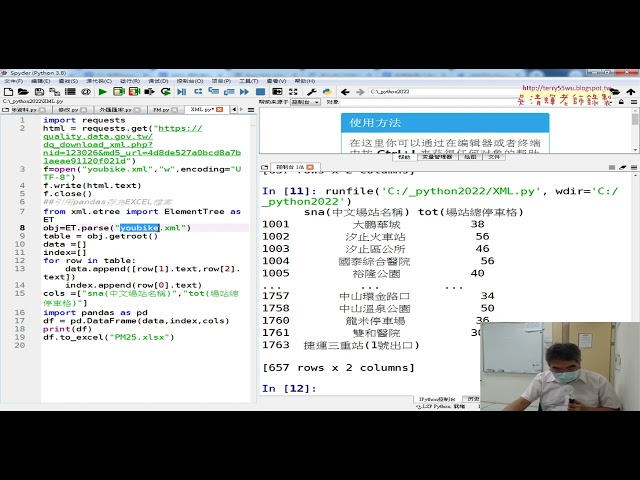The width and height of the screenshot is (640, 480).
Task: Stop debugging with the blue square icon
Action: (x=260, y=92)
